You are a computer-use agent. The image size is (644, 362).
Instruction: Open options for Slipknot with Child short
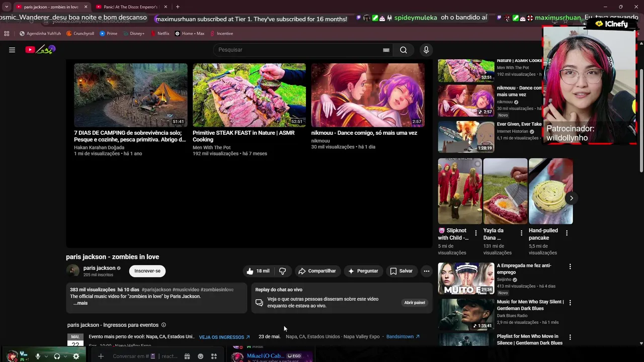pyautogui.click(x=476, y=233)
